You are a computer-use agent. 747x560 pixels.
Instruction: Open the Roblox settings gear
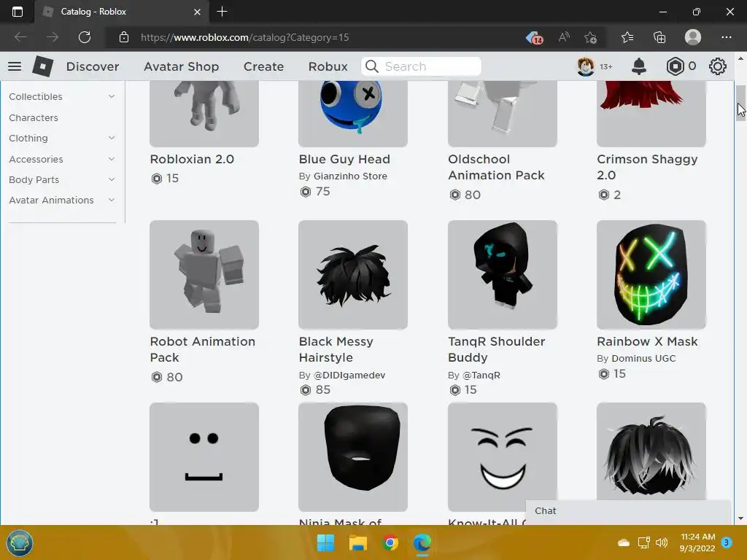718,66
